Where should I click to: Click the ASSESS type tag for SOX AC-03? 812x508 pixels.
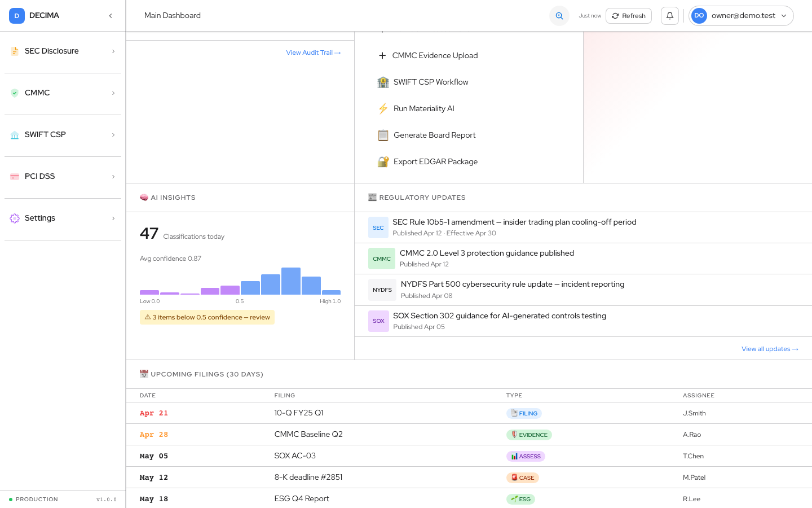(526, 456)
